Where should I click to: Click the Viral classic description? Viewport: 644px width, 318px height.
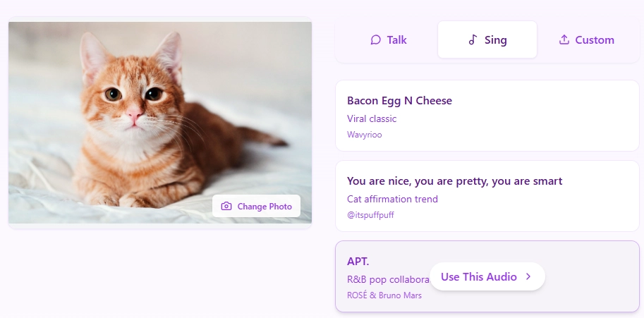(x=372, y=118)
